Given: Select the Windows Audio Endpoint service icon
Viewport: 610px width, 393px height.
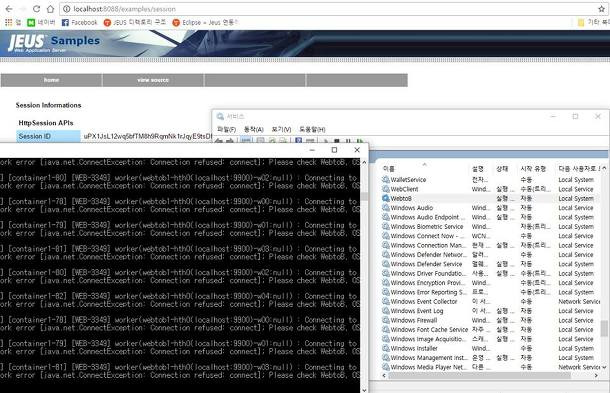Looking at the screenshot, I should coord(386,217).
